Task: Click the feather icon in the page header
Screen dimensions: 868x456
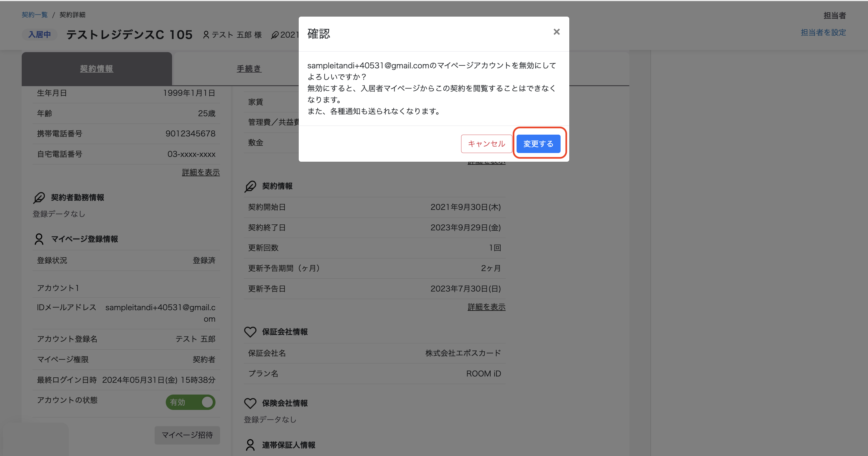Action: point(275,35)
